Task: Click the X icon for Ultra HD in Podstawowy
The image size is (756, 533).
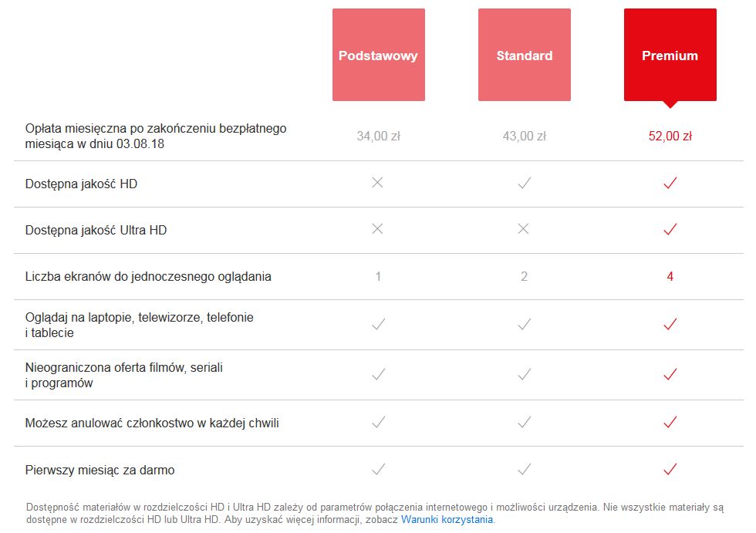Action: pos(378,229)
